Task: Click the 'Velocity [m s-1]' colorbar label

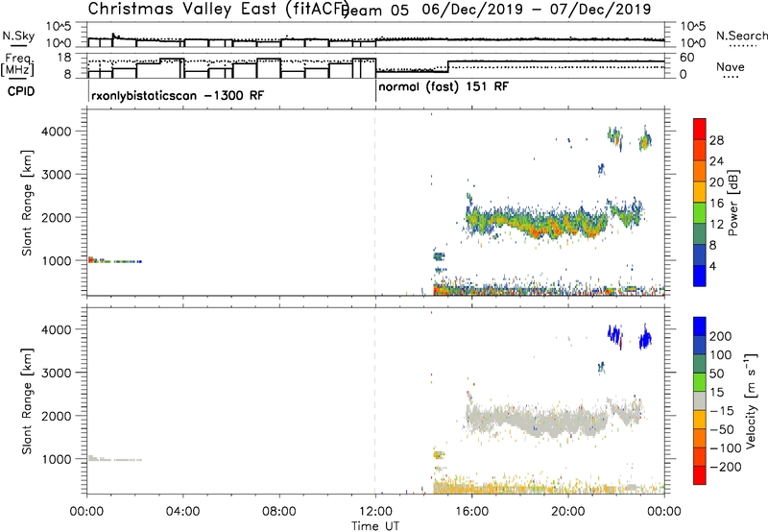Action: click(751, 401)
